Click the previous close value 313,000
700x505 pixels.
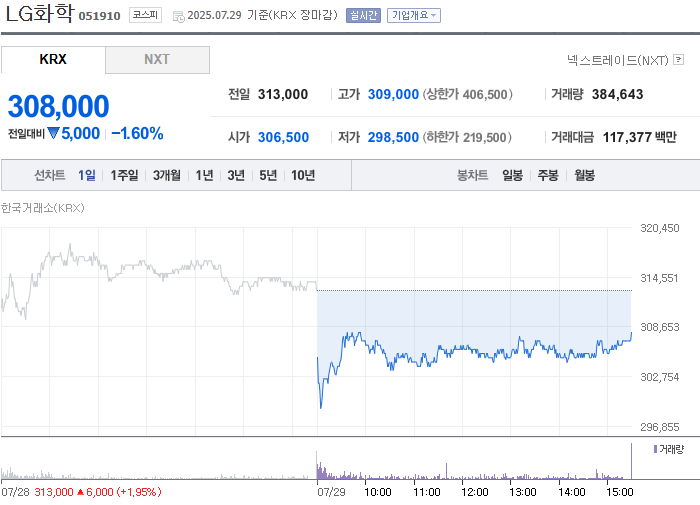coord(283,94)
